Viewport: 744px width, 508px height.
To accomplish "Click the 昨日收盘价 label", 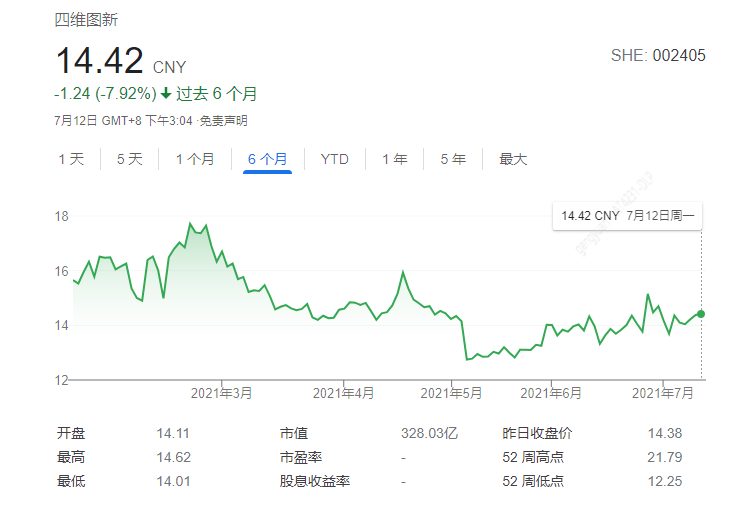I will coord(537,433).
